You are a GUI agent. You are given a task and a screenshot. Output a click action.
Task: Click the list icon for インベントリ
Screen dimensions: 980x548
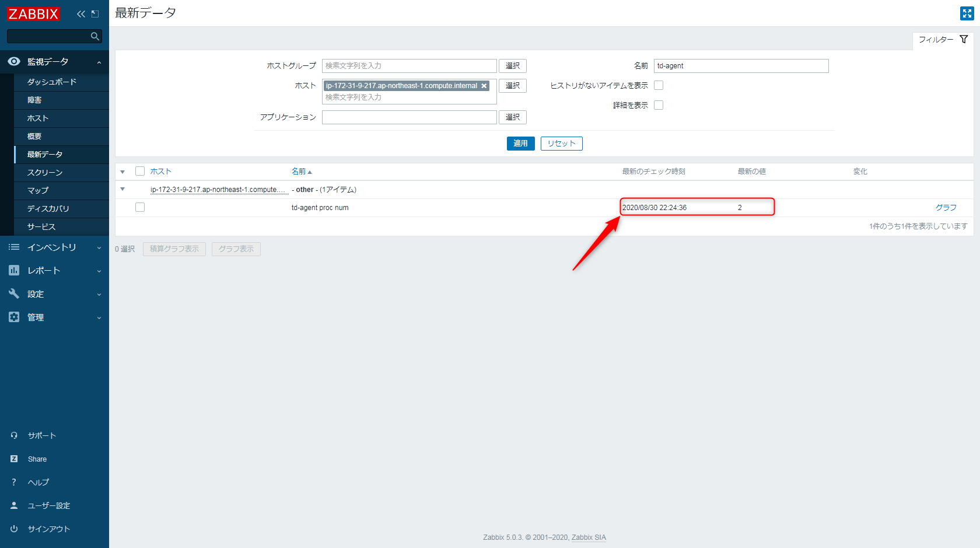pos(14,247)
